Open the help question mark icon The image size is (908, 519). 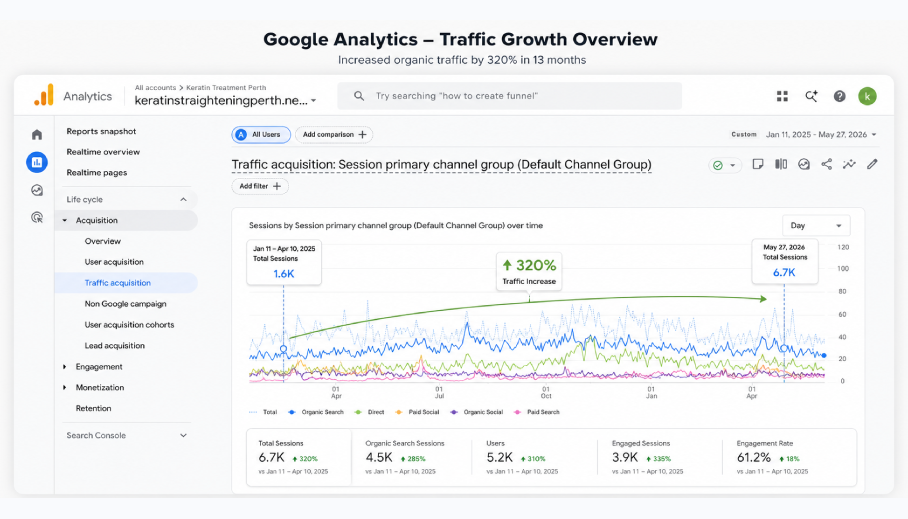click(839, 96)
